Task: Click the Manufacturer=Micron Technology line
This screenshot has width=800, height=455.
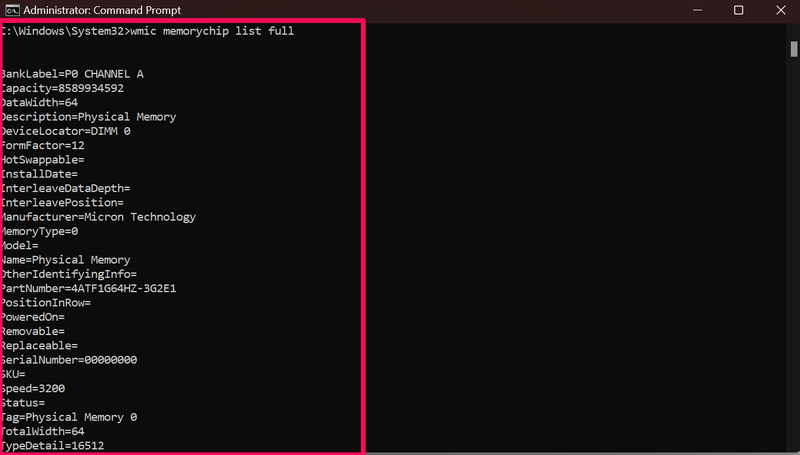Action: tap(98, 217)
